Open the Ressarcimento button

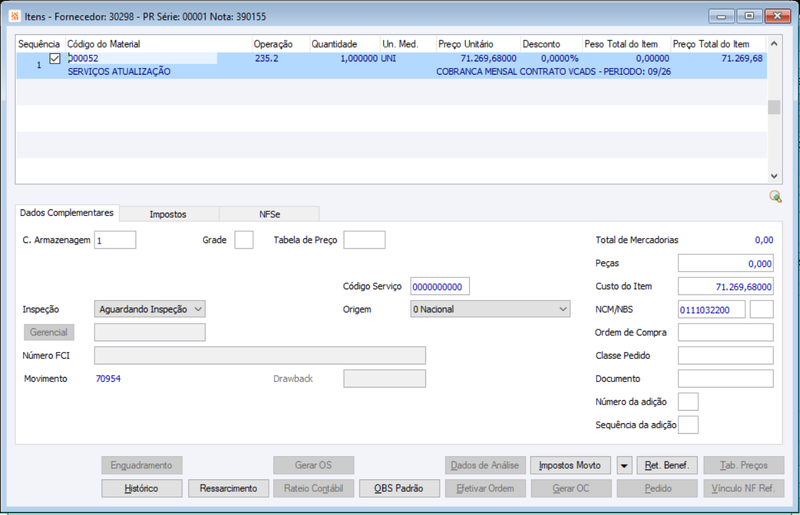pyautogui.click(x=228, y=488)
